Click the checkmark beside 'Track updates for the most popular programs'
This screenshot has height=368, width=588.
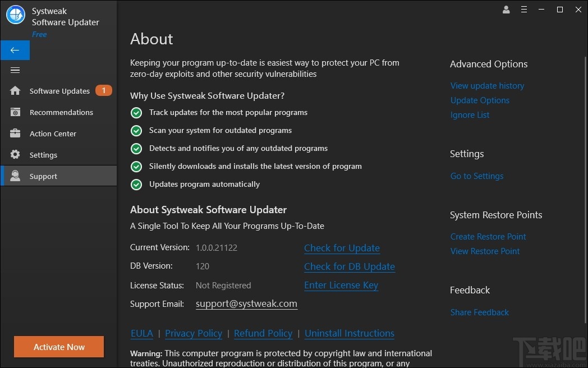(x=136, y=112)
